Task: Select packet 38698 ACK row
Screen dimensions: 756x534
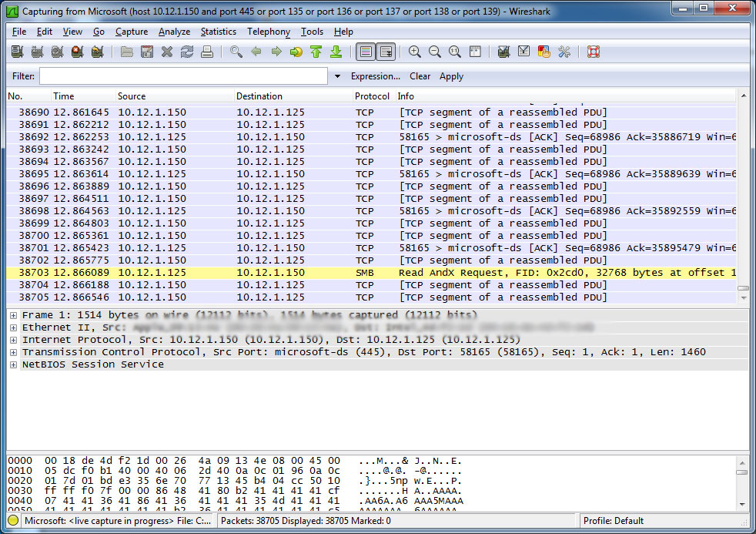Action: click(371, 211)
